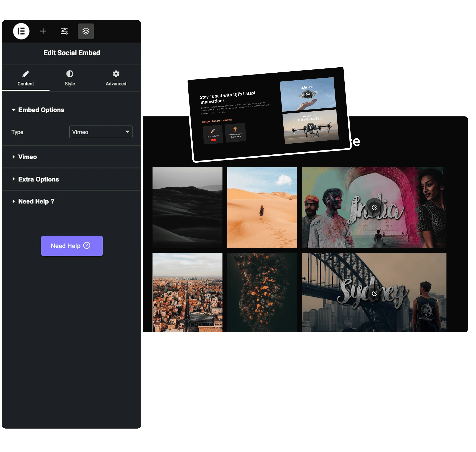Image resolution: width=476 pixels, height=452 pixels.
Task: Open the Type dropdown showing Vimeo
Action: [101, 132]
